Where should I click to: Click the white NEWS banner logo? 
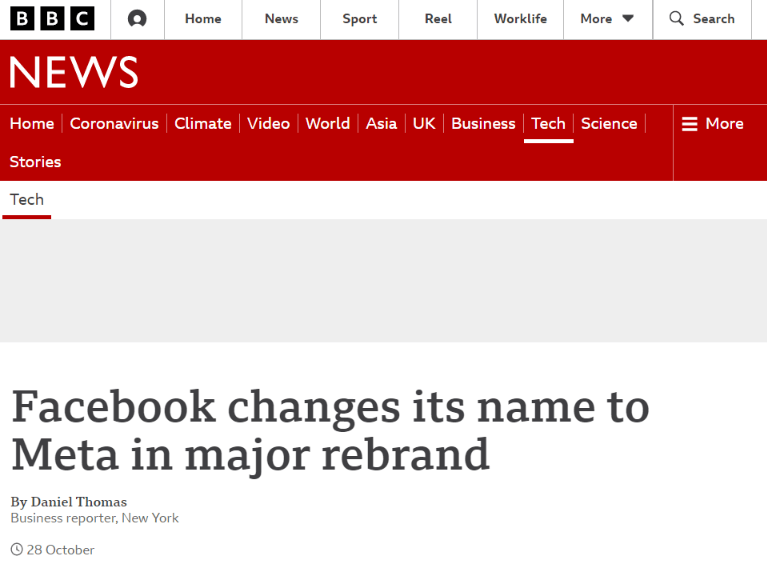click(x=74, y=72)
